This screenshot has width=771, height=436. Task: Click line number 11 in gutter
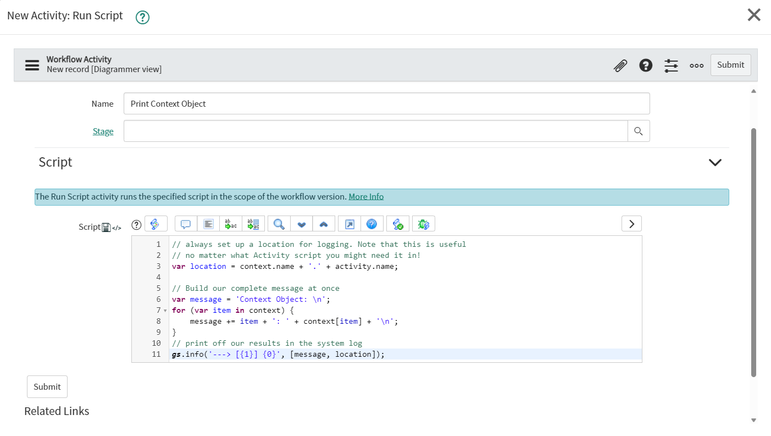tap(156, 354)
